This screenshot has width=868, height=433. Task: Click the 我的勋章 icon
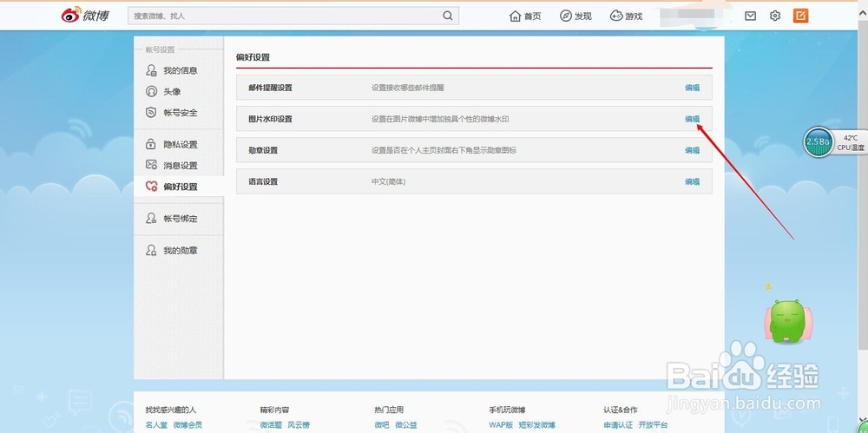[151, 251]
